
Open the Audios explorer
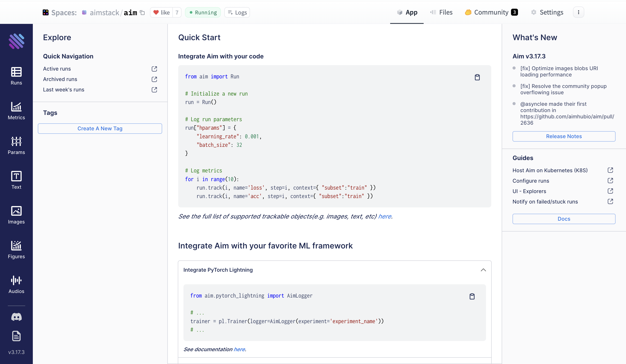[16, 285]
